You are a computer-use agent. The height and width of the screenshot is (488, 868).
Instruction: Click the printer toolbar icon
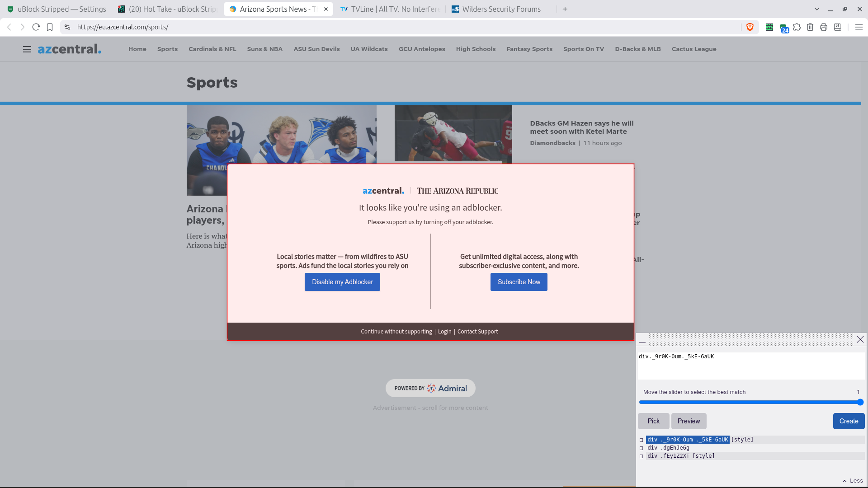pyautogui.click(x=824, y=27)
